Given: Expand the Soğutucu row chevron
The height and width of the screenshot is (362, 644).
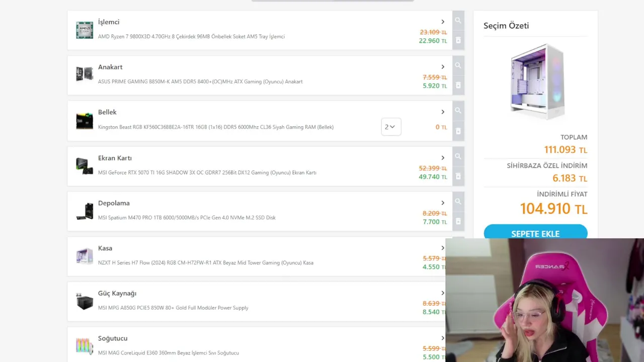Looking at the screenshot, I should click(x=443, y=338).
